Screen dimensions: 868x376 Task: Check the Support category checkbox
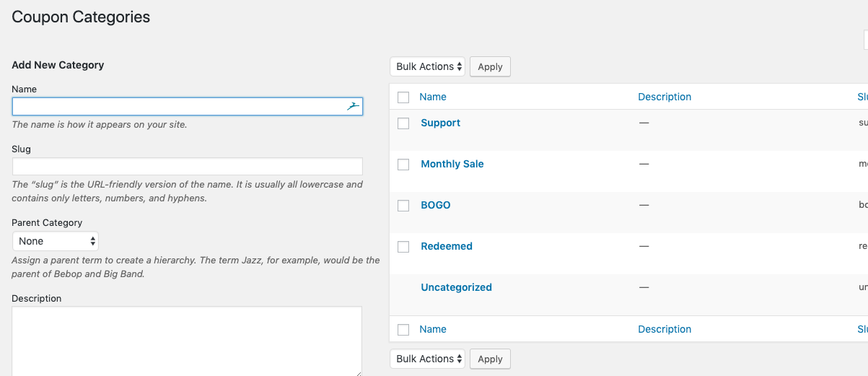tap(403, 123)
